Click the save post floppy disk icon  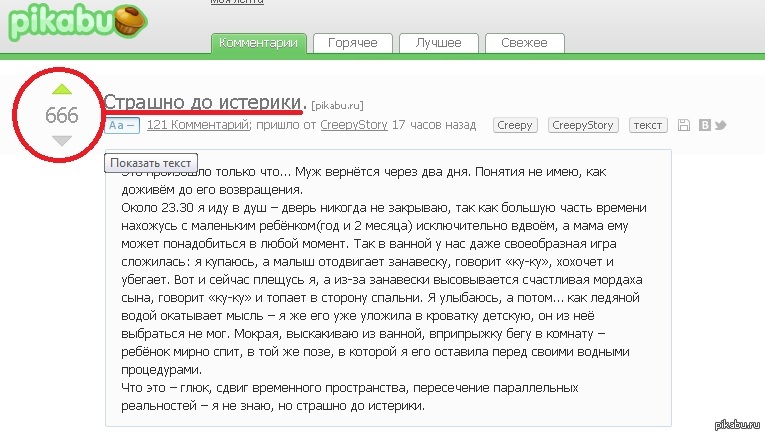(x=684, y=126)
